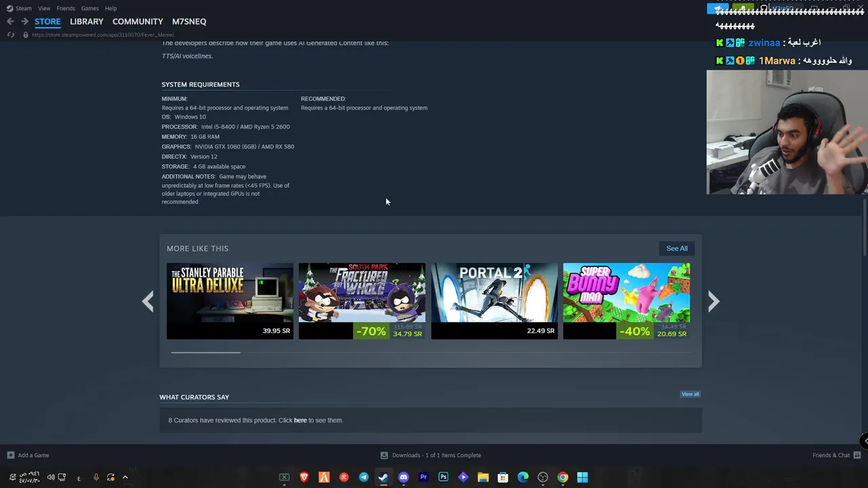
Task: Click the Add a Game label
Action: (x=34, y=455)
